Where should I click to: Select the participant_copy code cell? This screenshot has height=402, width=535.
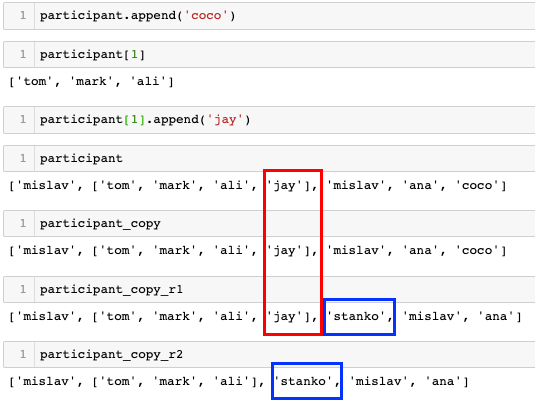pyautogui.click(x=269, y=224)
